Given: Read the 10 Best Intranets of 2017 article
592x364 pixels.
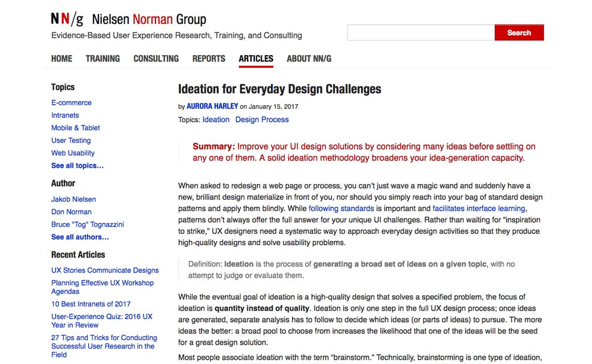Looking at the screenshot, I should pos(91,304).
